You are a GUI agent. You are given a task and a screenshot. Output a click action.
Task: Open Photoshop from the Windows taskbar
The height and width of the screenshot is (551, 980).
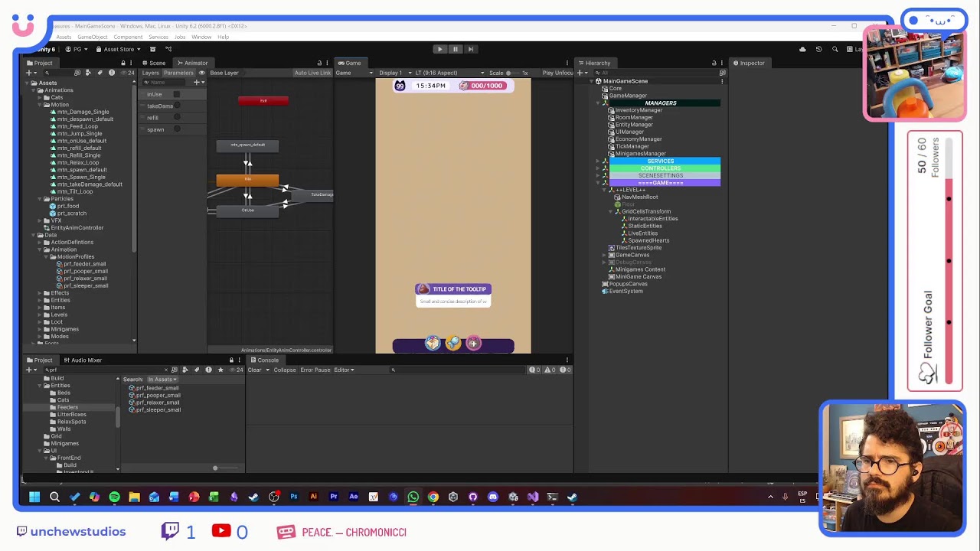click(x=293, y=497)
